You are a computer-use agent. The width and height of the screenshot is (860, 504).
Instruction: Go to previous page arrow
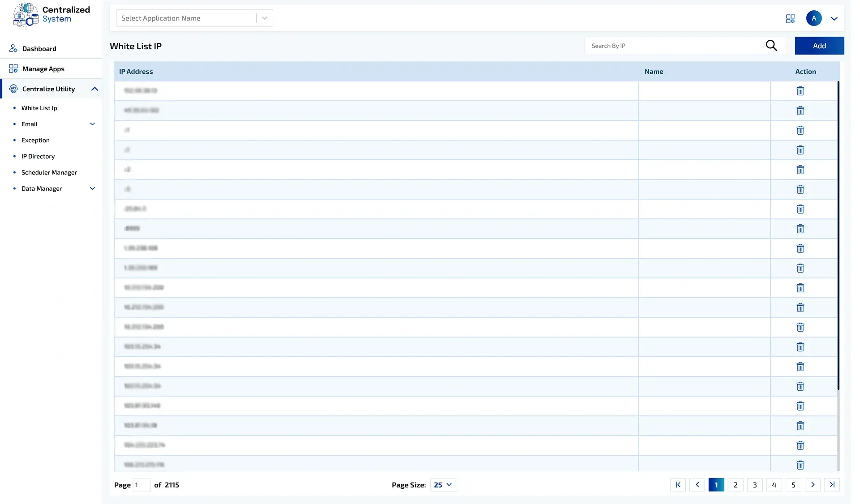pos(697,485)
